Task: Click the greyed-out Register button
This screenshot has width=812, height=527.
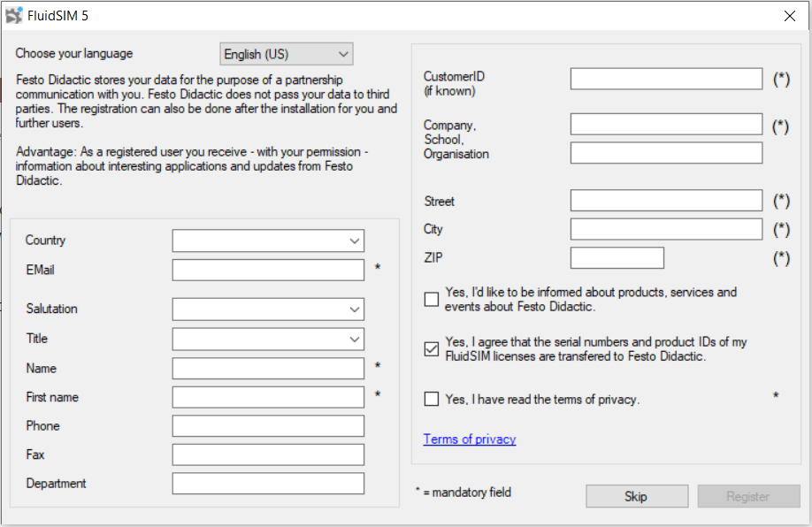Action: pos(749,496)
